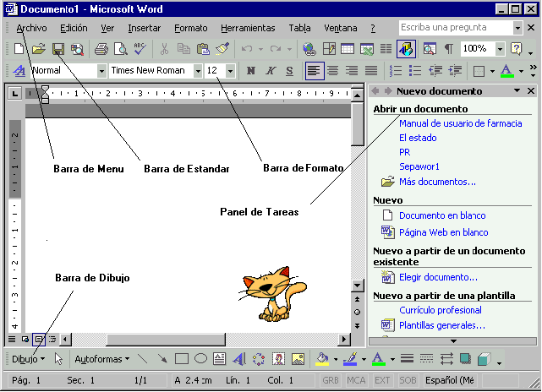The width and height of the screenshot is (542, 392).
Task: Insert a table using the toolbar icon
Action: (x=348, y=49)
